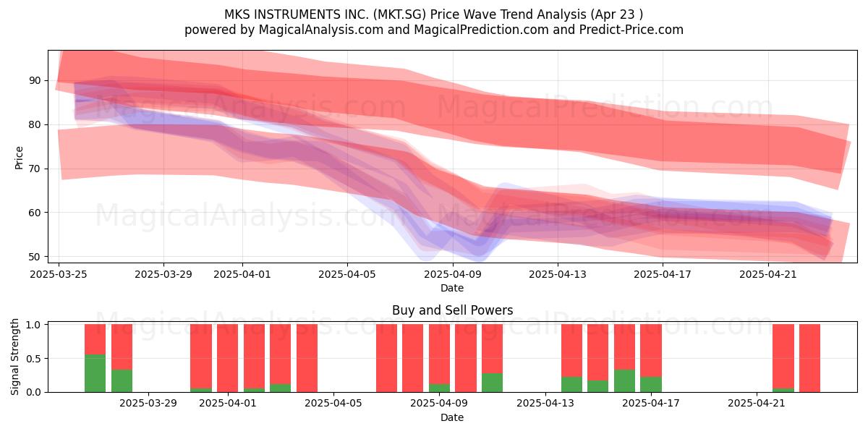Click the 60 tick on the price axis

tap(36, 213)
